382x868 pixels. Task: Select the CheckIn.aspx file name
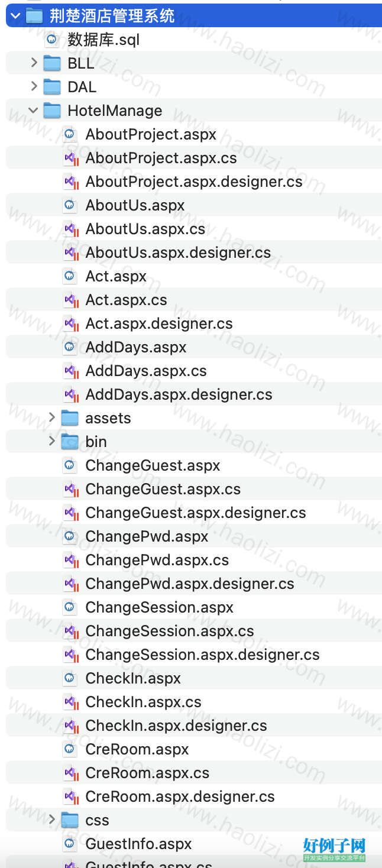coord(133,678)
